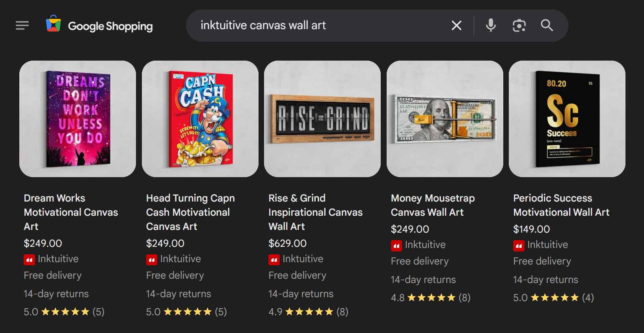
Task: Click the $629.00 price
Action: point(287,243)
